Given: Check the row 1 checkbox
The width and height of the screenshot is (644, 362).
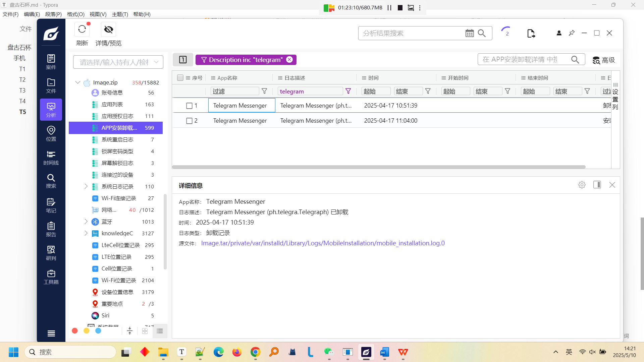Looking at the screenshot, I should pos(189,106).
